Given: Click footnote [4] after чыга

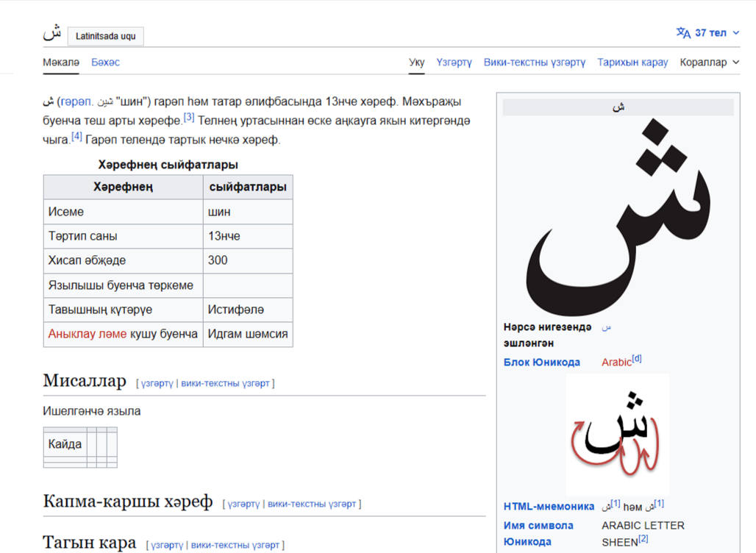Looking at the screenshot, I should (x=76, y=135).
